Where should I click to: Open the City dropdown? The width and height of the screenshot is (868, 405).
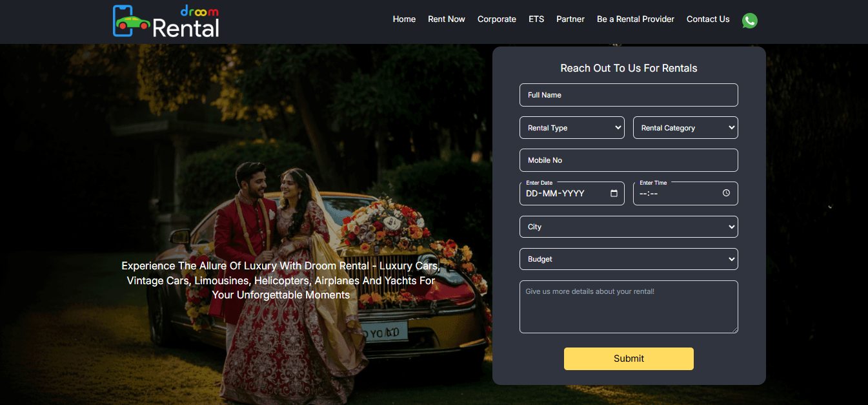tap(629, 227)
